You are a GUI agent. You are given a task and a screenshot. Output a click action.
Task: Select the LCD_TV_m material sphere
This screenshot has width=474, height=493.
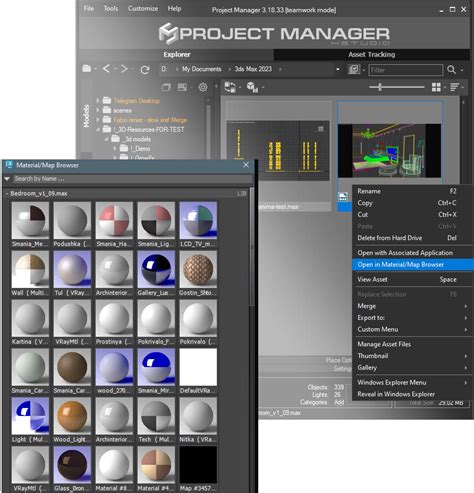(x=198, y=220)
